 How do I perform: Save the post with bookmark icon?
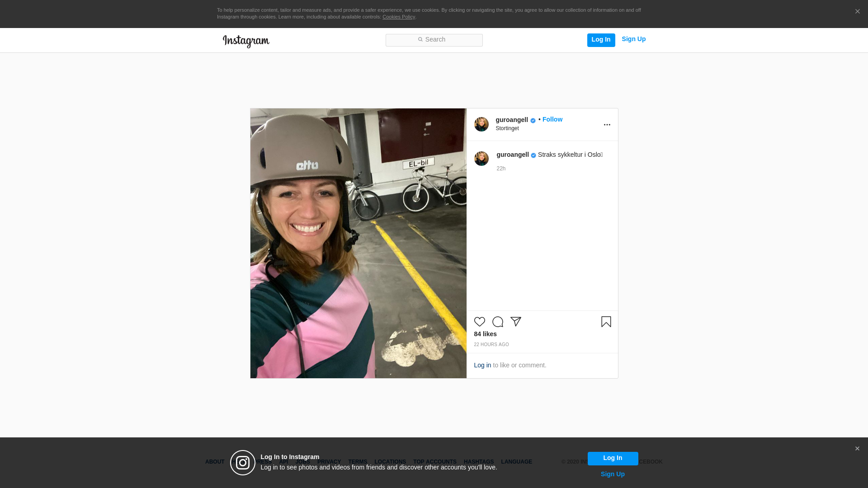606,322
